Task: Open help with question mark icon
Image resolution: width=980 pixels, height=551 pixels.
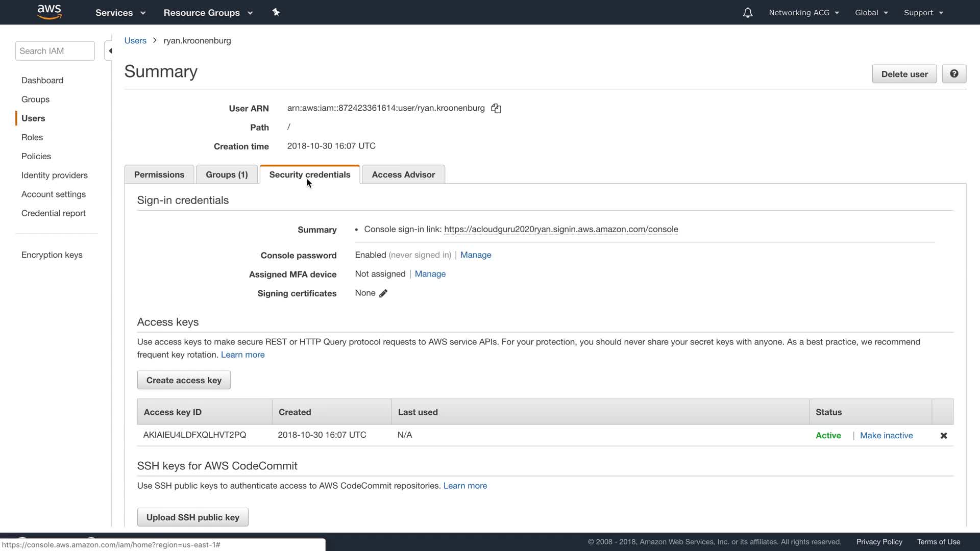Action: 953,74
